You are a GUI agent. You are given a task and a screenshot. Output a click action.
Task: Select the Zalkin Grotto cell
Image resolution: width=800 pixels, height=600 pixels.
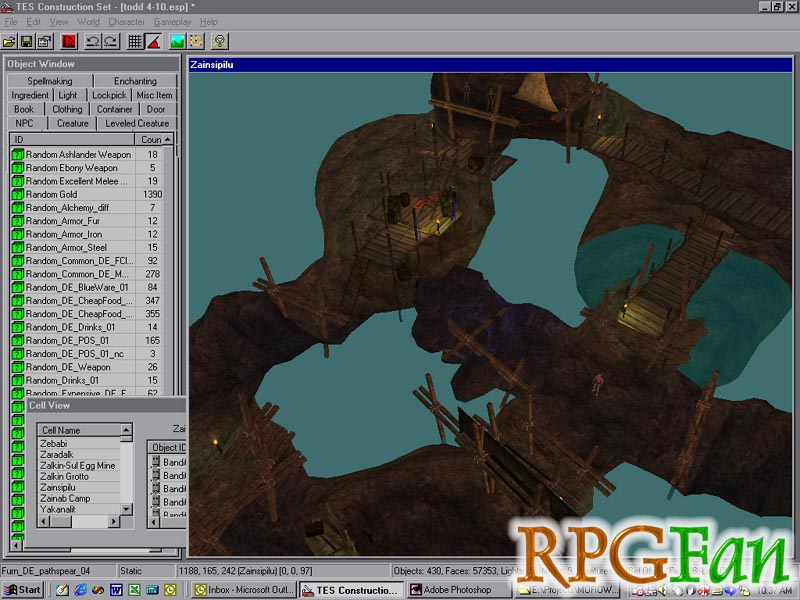(65, 477)
